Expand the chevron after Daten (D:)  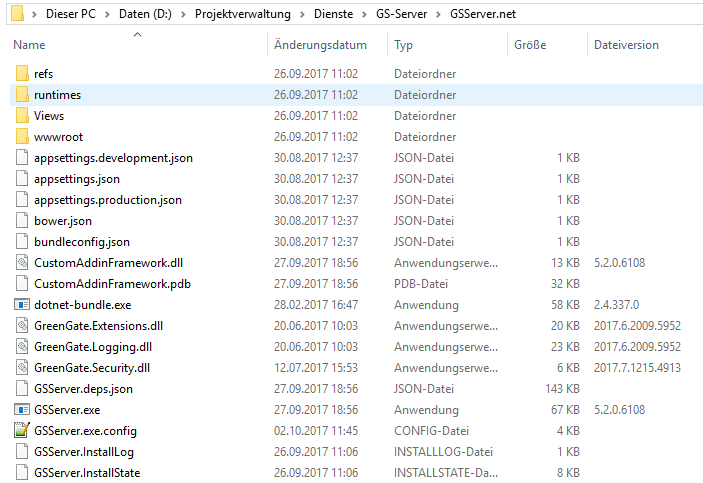(x=183, y=14)
